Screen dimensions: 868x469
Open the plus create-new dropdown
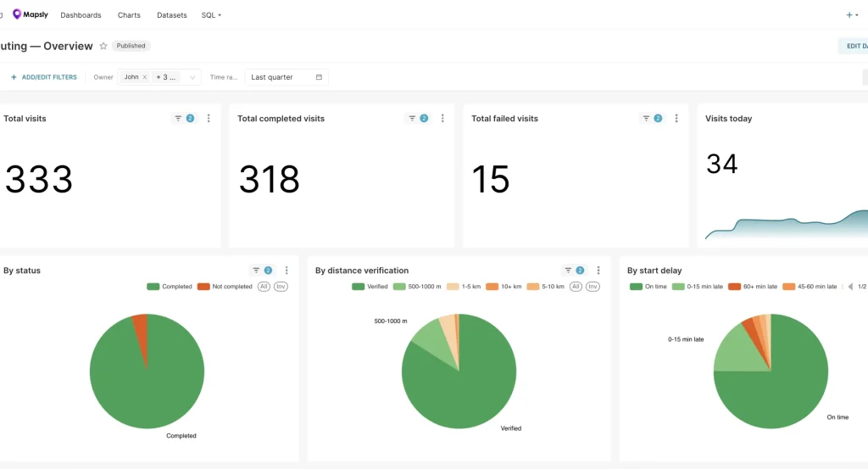tap(852, 15)
